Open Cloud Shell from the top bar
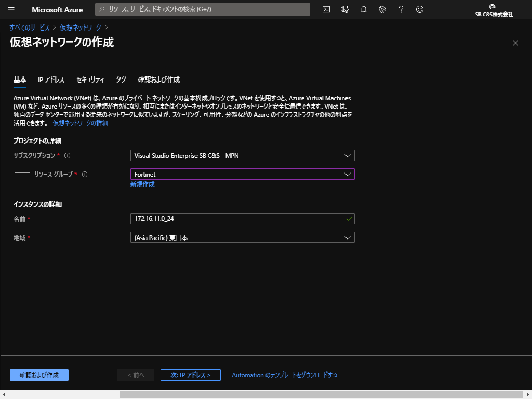532x399 pixels. [326, 9]
